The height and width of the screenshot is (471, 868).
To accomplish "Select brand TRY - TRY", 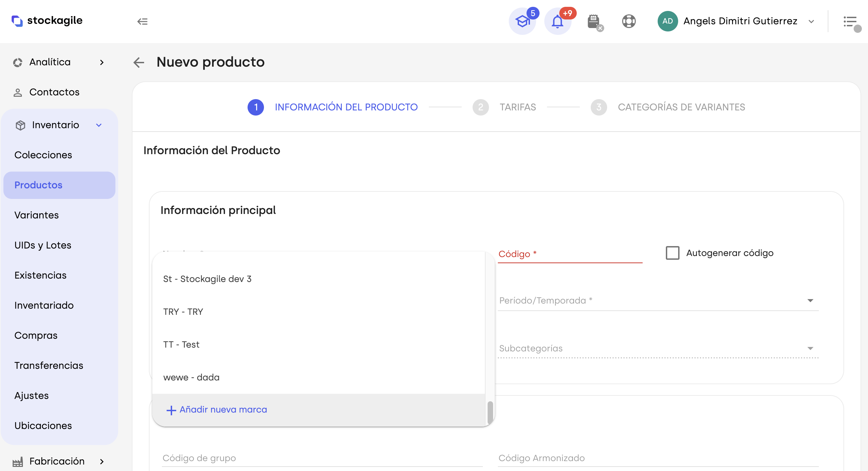I will coord(319,312).
